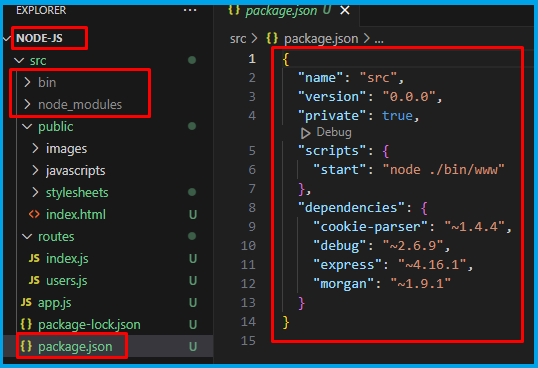Expand the images folder
This screenshot has width=538, height=368.
point(35,148)
